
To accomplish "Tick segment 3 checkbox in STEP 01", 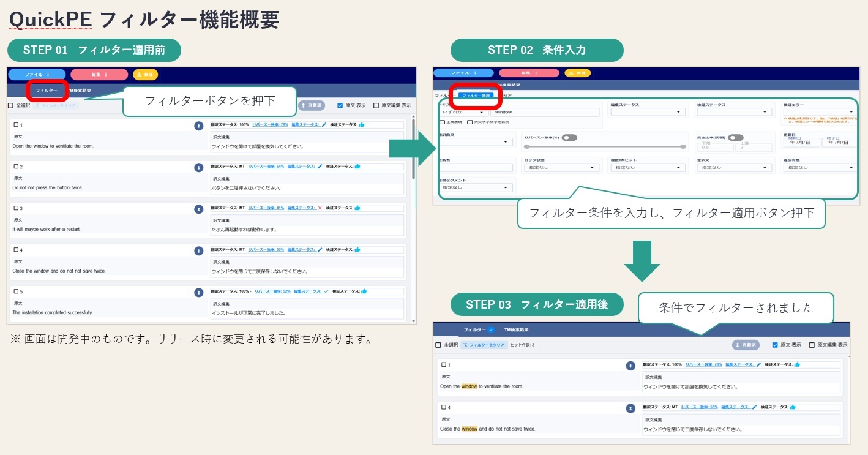I will point(15,209).
